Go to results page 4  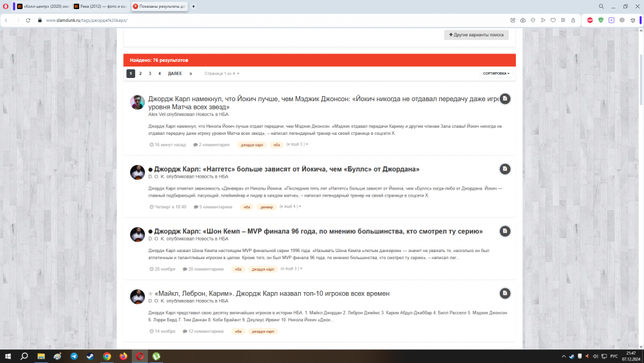159,74
